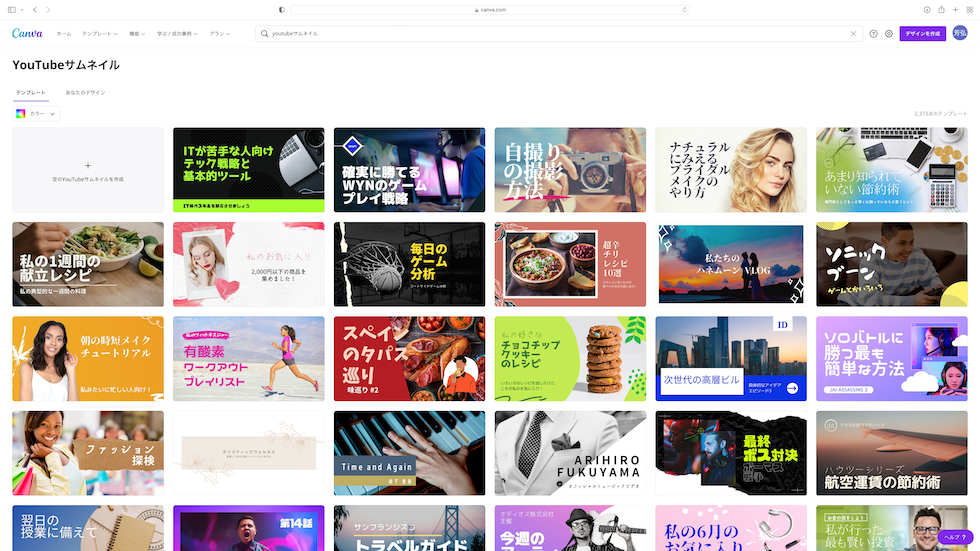Viewport: 980px width, 551px height.
Task: Open the 毎日のゲーム分析 template
Action: (x=409, y=264)
